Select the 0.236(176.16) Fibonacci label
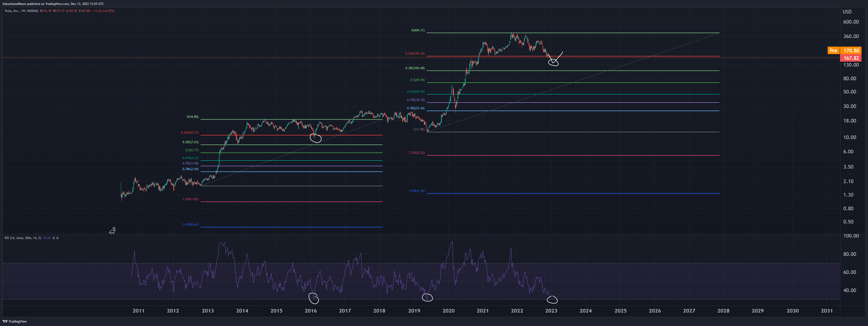Screen dimensions: 868x326 tap(415, 54)
